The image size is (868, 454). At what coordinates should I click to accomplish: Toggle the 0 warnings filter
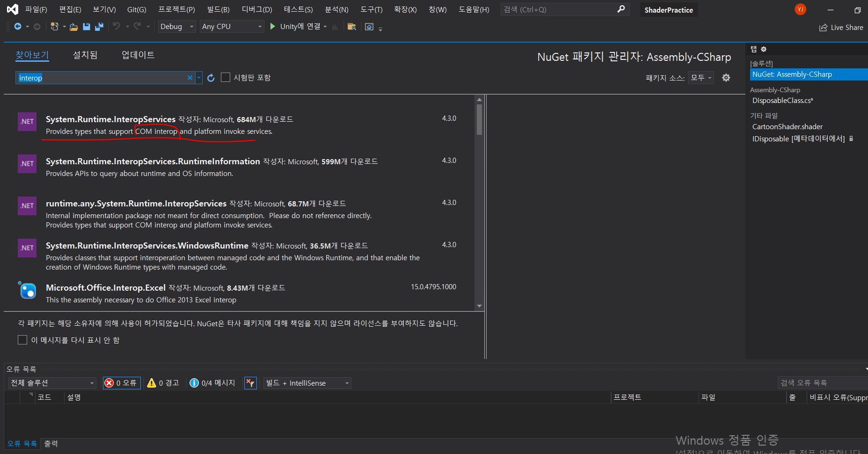pos(163,383)
